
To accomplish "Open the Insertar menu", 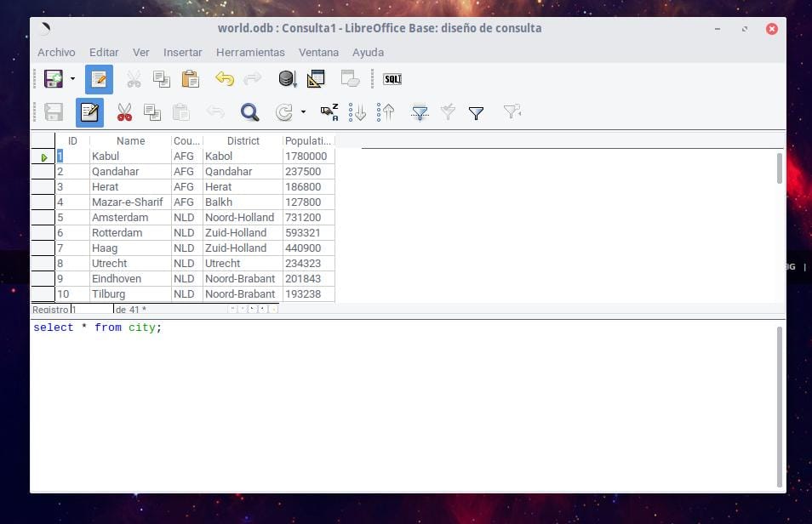I will click(182, 52).
